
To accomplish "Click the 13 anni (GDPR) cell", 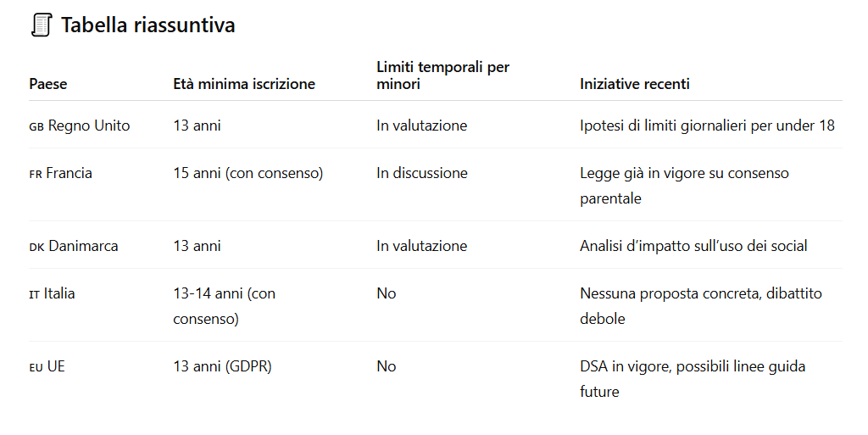I will point(222,366).
